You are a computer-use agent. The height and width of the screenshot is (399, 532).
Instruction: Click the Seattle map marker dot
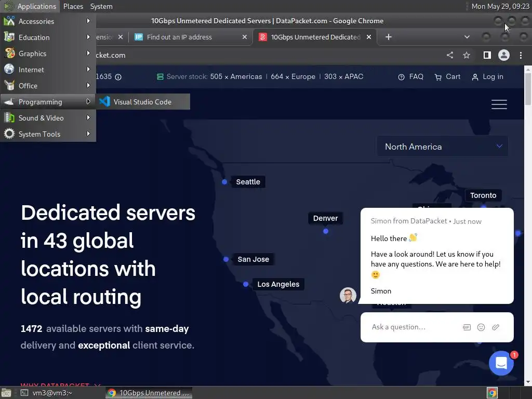(x=224, y=182)
